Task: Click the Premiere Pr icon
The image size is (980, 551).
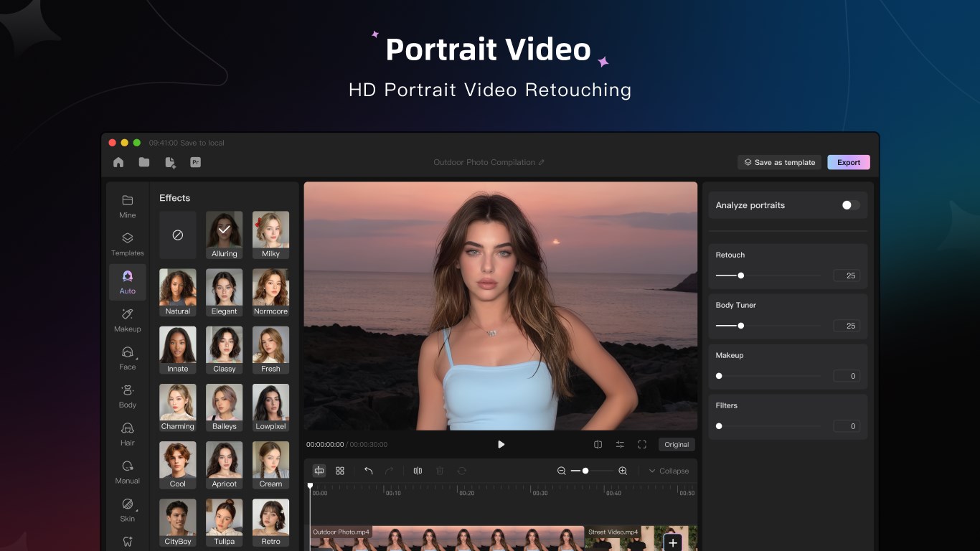Action: pyautogui.click(x=195, y=162)
